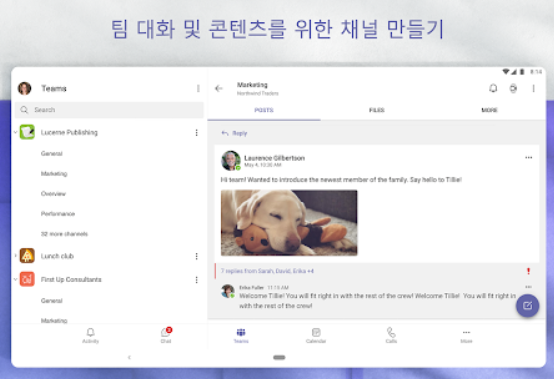Open the Teams header overflow menu

pyautogui.click(x=198, y=88)
